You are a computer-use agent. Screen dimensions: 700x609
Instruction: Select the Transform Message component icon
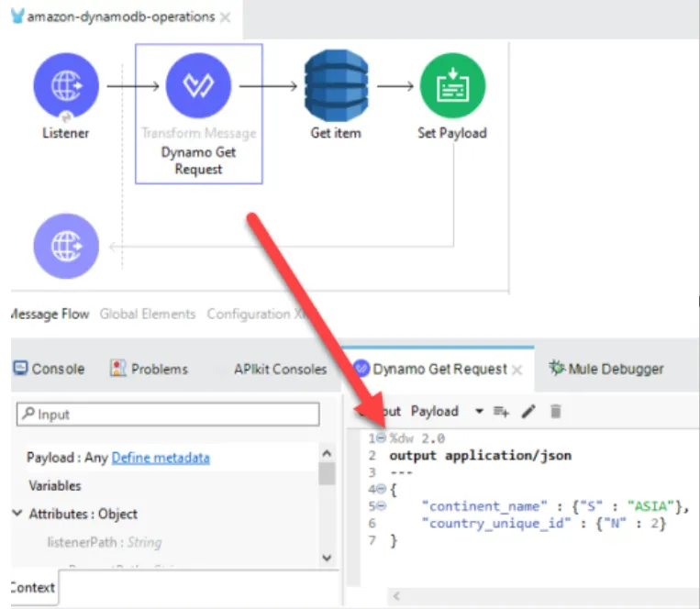pyautogui.click(x=198, y=85)
